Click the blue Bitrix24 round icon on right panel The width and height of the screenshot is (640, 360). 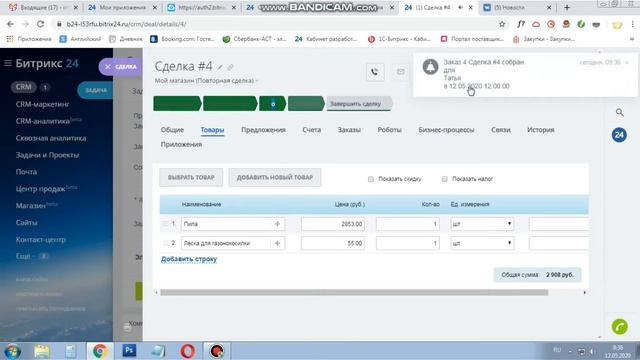(619, 135)
